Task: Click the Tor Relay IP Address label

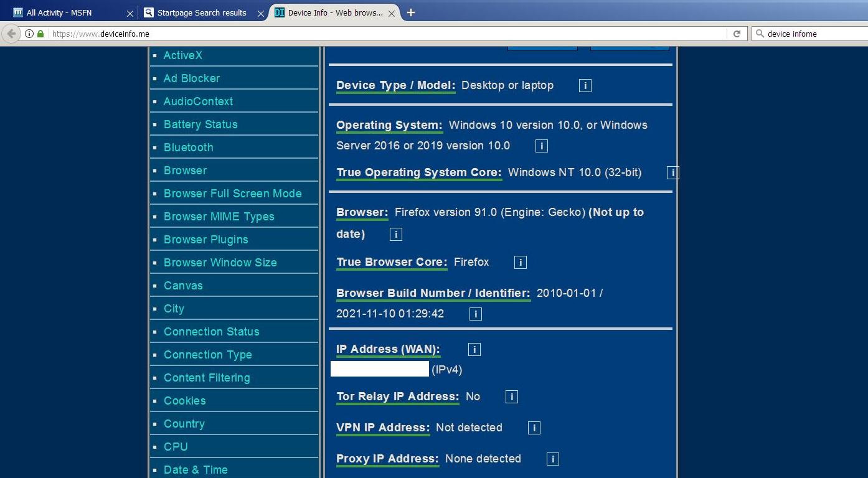Action: click(398, 397)
